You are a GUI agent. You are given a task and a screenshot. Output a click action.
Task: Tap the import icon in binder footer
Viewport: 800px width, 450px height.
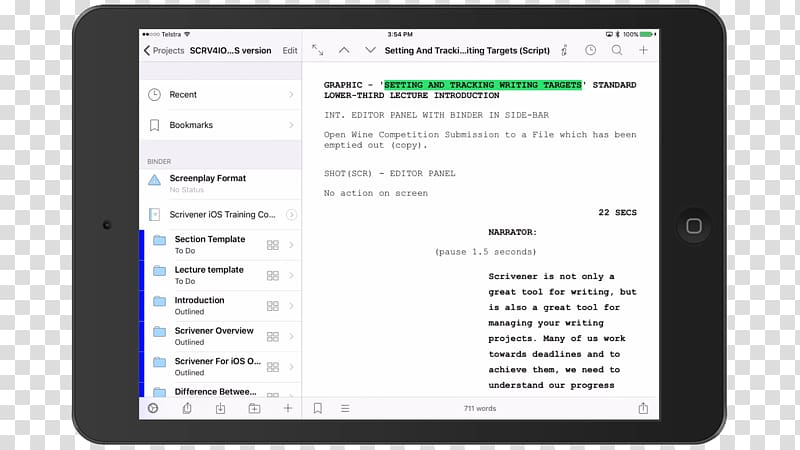point(220,408)
